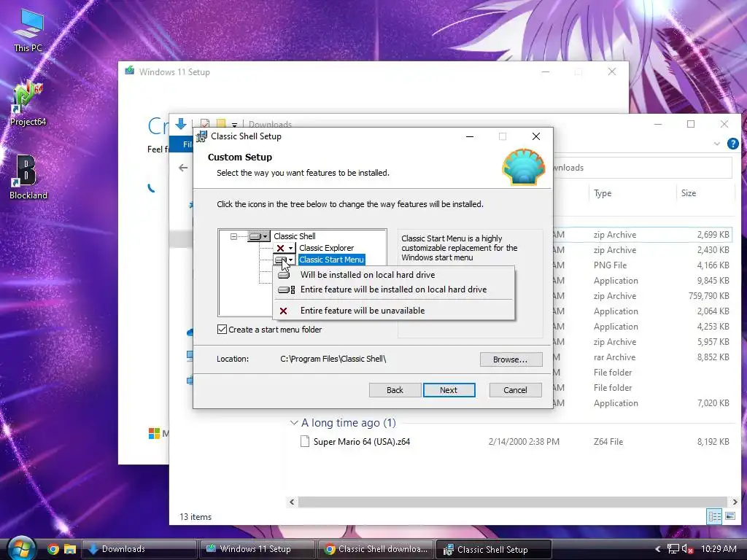
Task: Sort by Size column header
Action: click(x=689, y=193)
